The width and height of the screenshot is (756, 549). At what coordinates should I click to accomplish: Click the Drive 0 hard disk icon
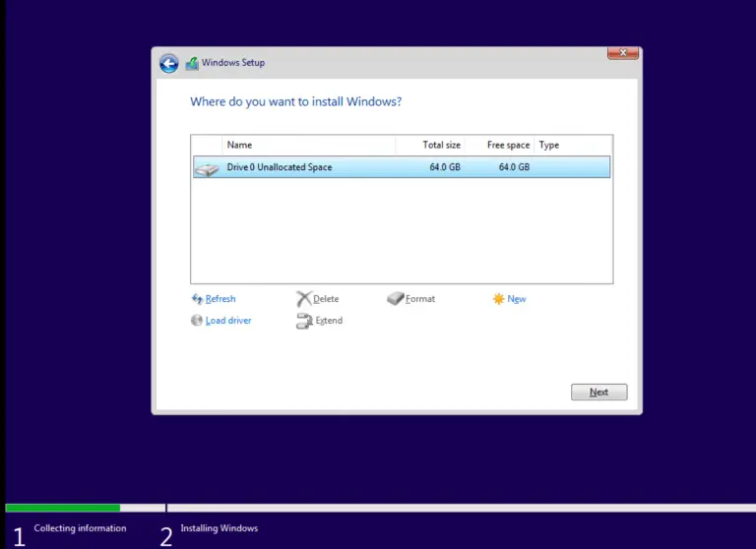pos(207,169)
